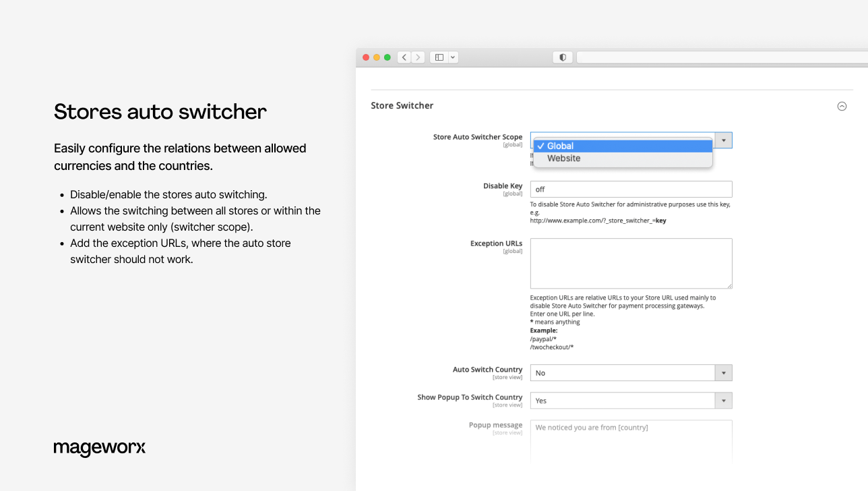Click the Store Auto Switcher Scope dropdown arrow
This screenshot has width=868, height=491.
coord(723,140)
